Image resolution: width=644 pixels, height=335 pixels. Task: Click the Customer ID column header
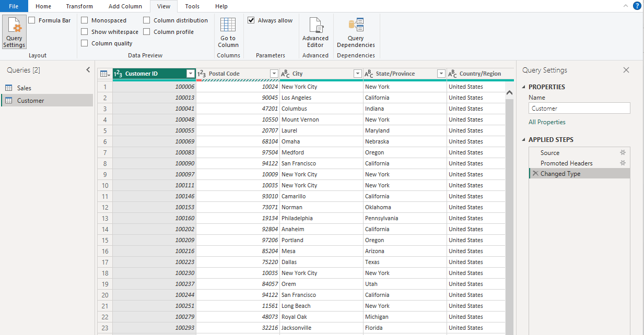pos(154,74)
